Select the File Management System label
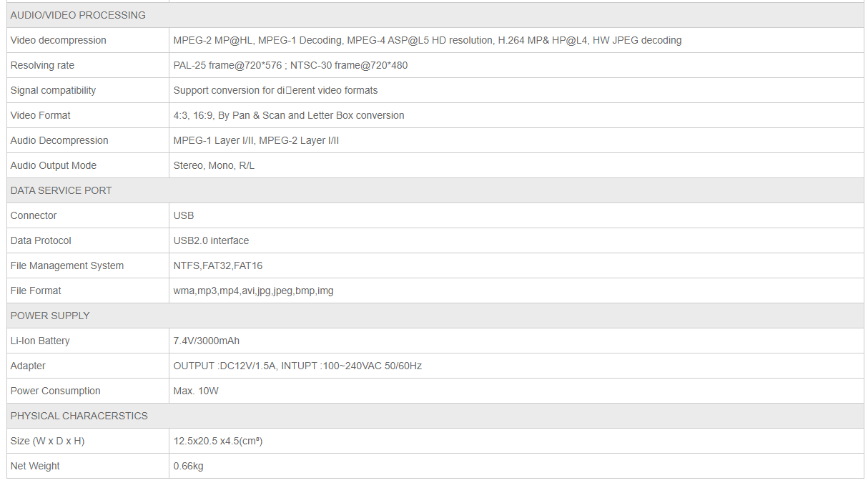This screenshot has width=868, height=483. pos(67,265)
